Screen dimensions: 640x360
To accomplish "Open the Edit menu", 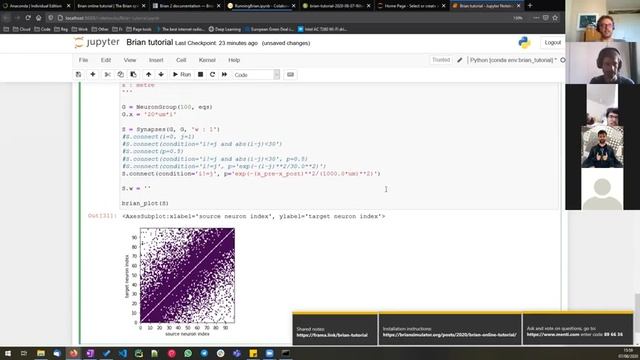I will pos(106,60).
